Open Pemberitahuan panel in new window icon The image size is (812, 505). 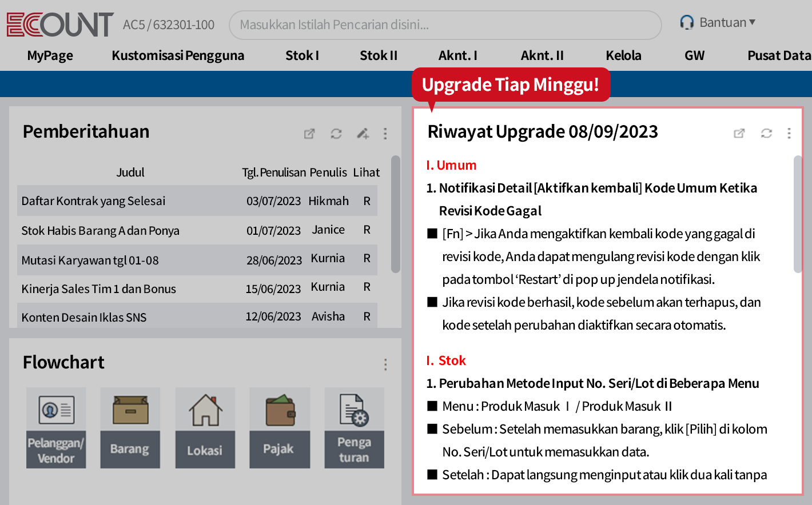click(x=309, y=134)
